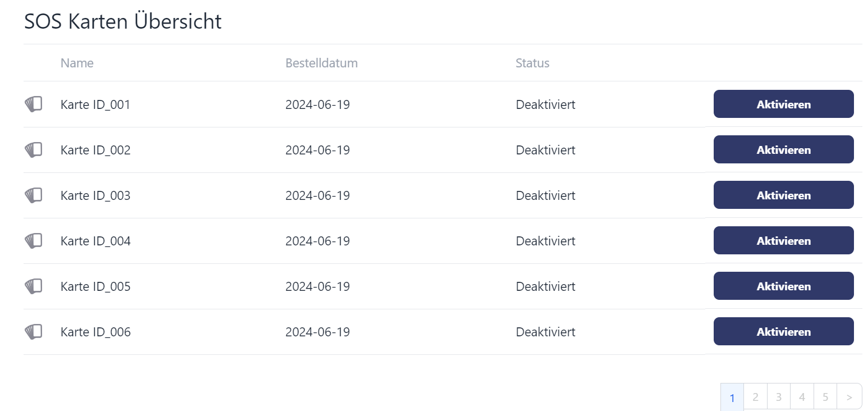Click Aktivieren in the Karte ID_006 row
This screenshot has width=868, height=411.
point(783,332)
